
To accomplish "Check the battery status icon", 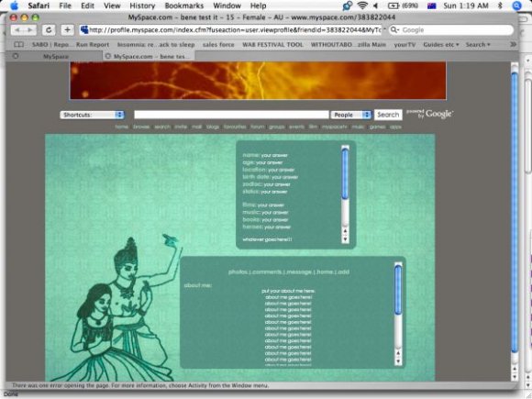I will 393,6.
